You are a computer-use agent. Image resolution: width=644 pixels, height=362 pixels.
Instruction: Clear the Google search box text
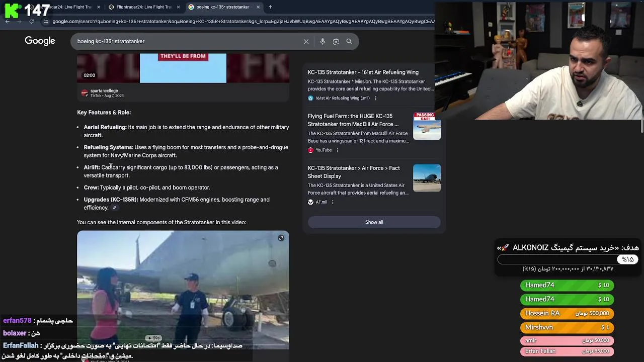pyautogui.click(x=306, y=41)
